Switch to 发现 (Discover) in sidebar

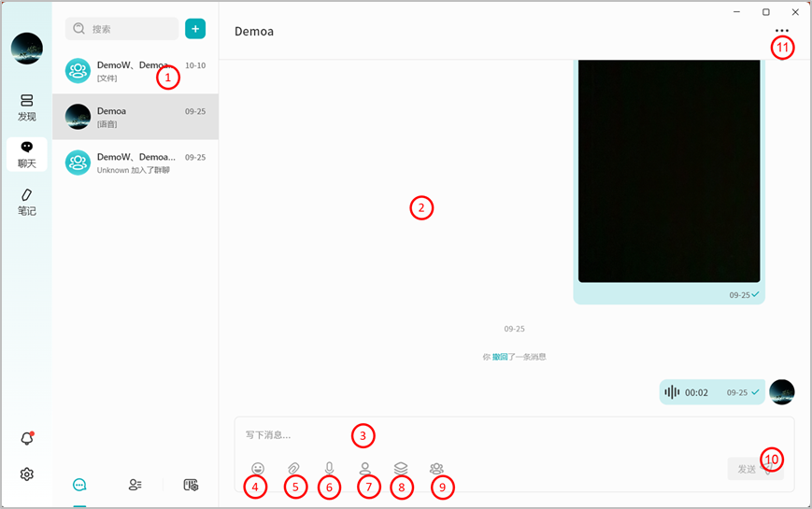pyautogui.click(x=27, y=106)
